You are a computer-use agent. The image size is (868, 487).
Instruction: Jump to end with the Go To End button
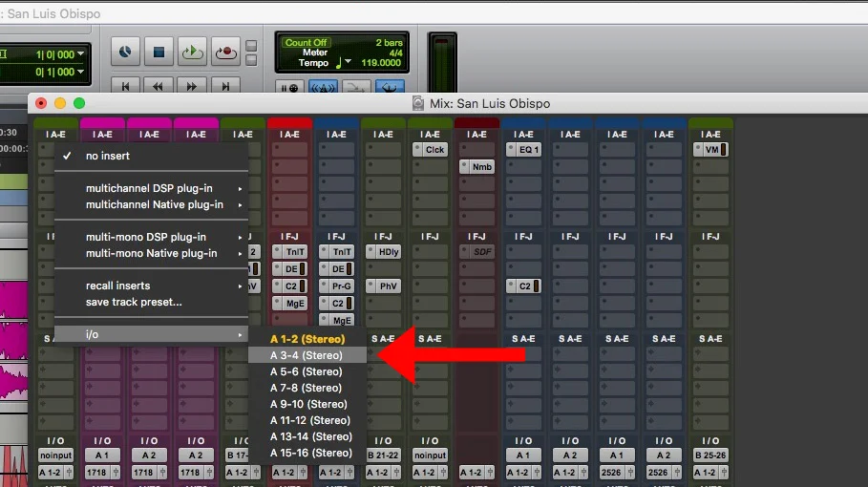click(225, 86)
